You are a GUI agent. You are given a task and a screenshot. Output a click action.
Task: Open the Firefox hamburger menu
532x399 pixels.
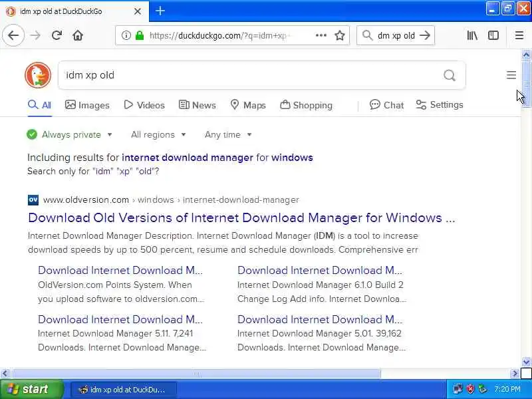click(519, 35)
